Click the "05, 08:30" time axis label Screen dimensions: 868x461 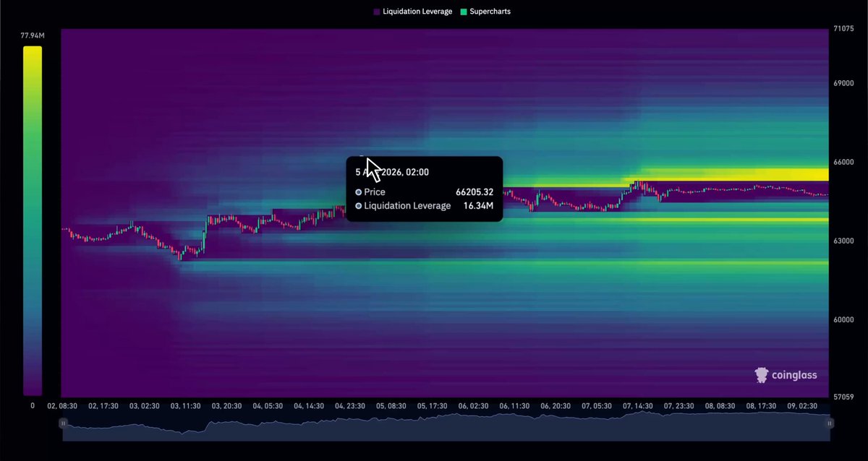[x=393, y=406]
